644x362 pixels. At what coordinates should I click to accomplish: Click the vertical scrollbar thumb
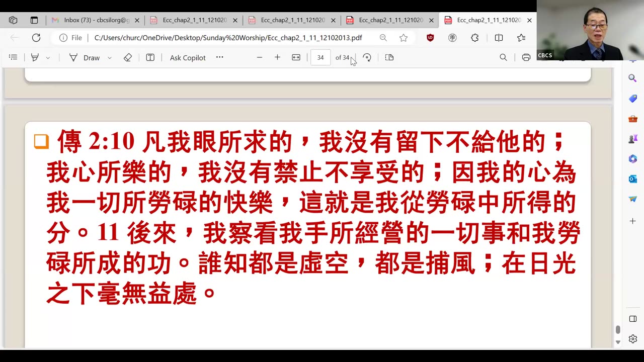coord(618,329)
